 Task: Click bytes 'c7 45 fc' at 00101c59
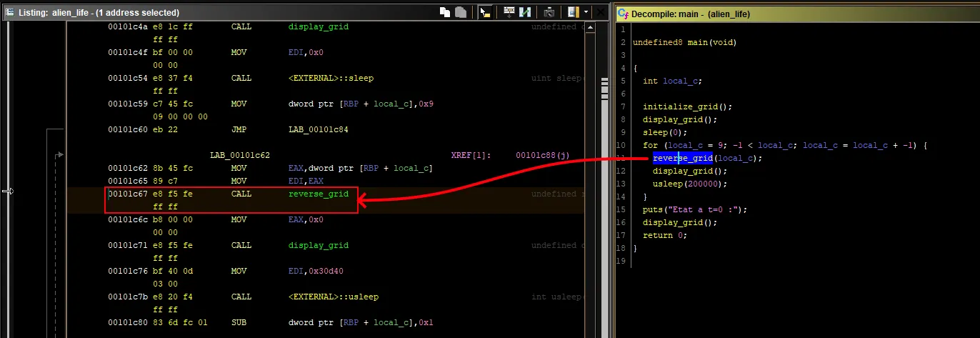pos(173,104)
